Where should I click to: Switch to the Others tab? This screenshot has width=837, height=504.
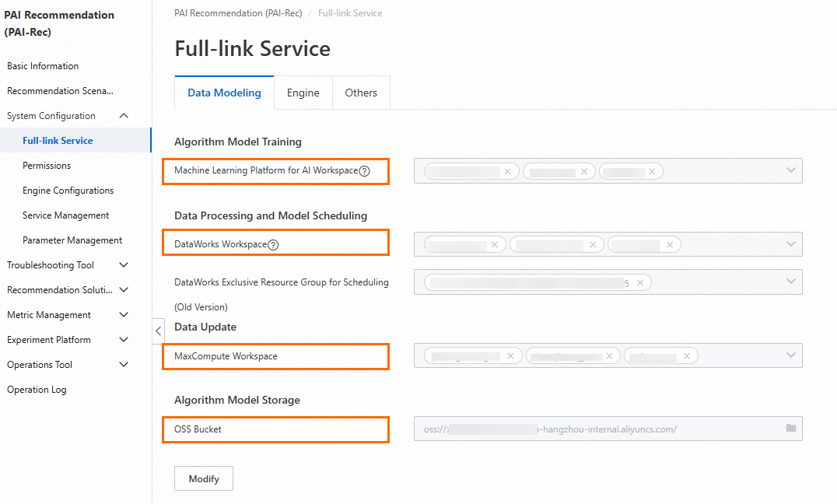(x=361, y=93)
